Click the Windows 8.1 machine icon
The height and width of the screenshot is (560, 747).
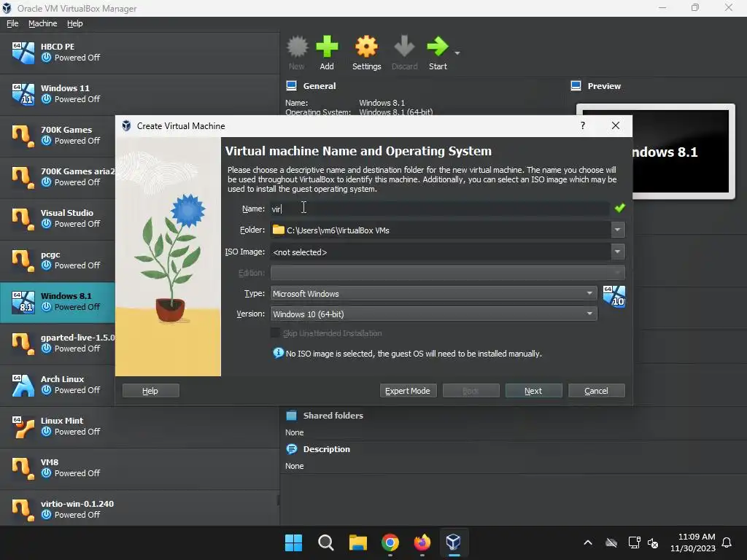coord(23,302)
